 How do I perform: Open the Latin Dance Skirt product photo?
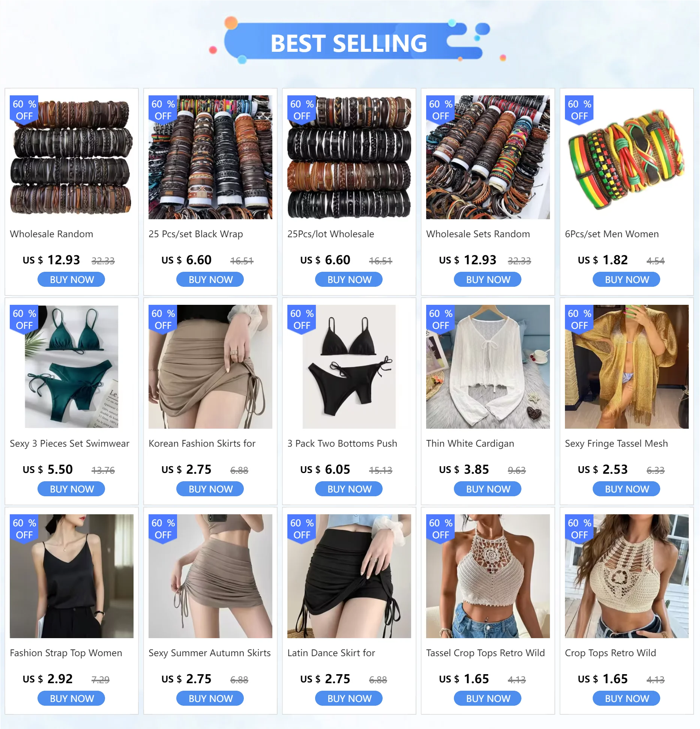(x=349, y=576)
